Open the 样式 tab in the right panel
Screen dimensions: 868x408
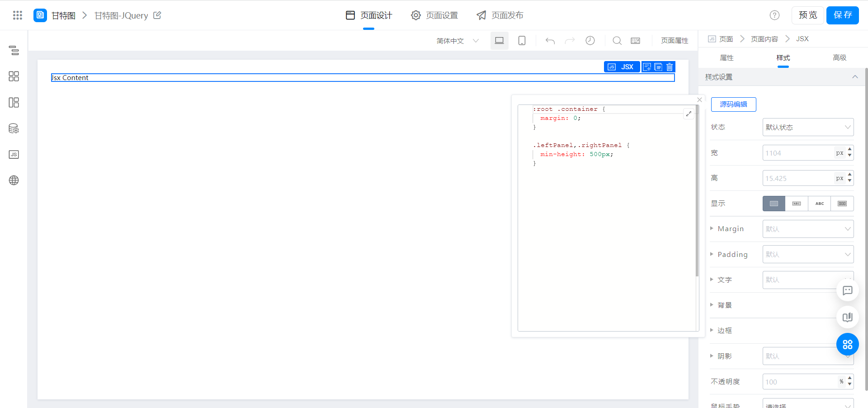click(x=783, y=57)
